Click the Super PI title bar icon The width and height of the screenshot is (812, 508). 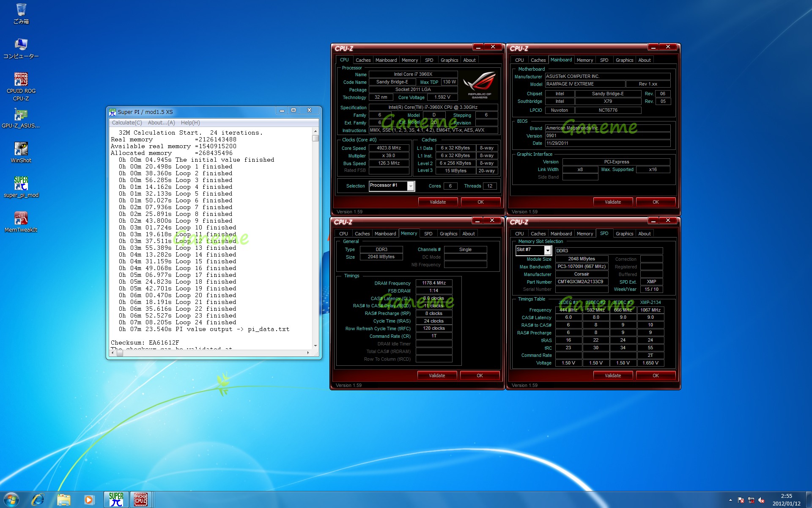coord(112,112)
